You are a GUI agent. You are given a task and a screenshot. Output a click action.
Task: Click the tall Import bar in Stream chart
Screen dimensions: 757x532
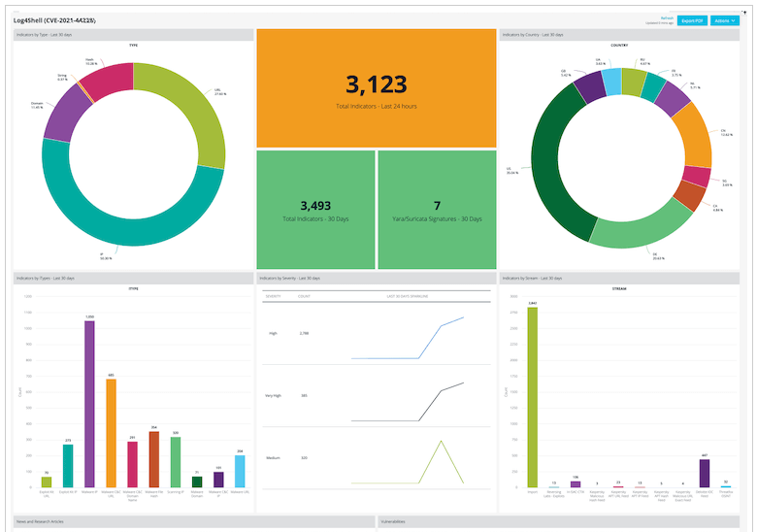[x=533, y=397]
